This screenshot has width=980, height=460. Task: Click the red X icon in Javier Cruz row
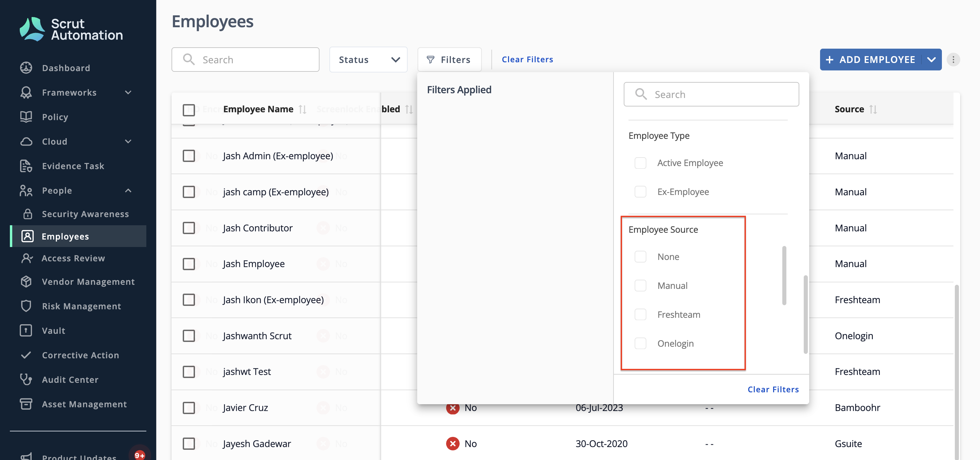click(x=453, y=408)
